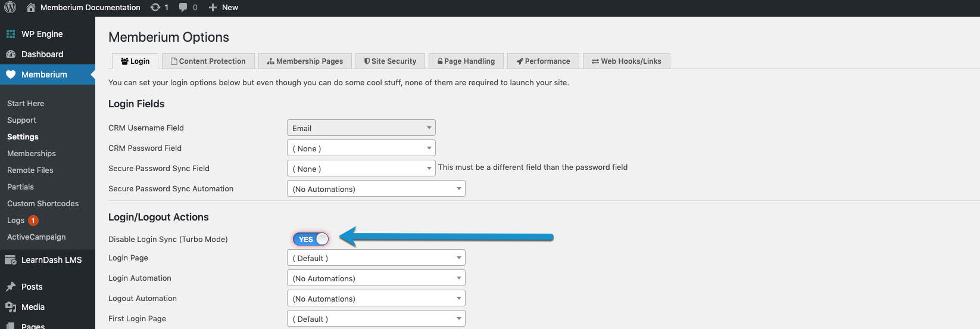Screen dimensions: 980x329
Task: Expand the CRM Password Field dropdown
Action: pyautogui.click(x=361, y=148)
